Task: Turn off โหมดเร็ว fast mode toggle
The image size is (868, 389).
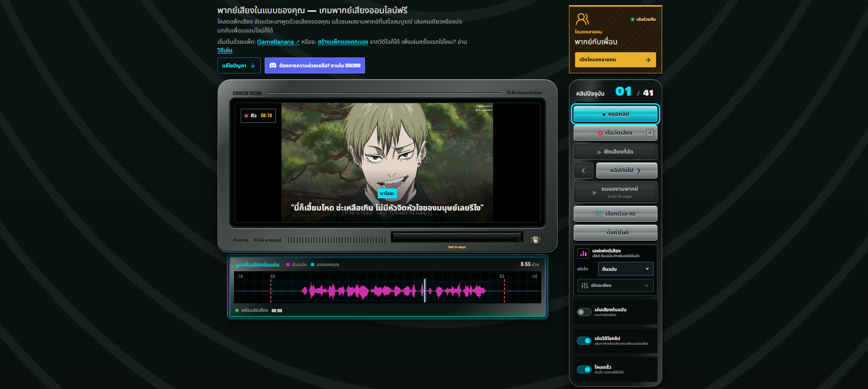Action: point(584,369)
